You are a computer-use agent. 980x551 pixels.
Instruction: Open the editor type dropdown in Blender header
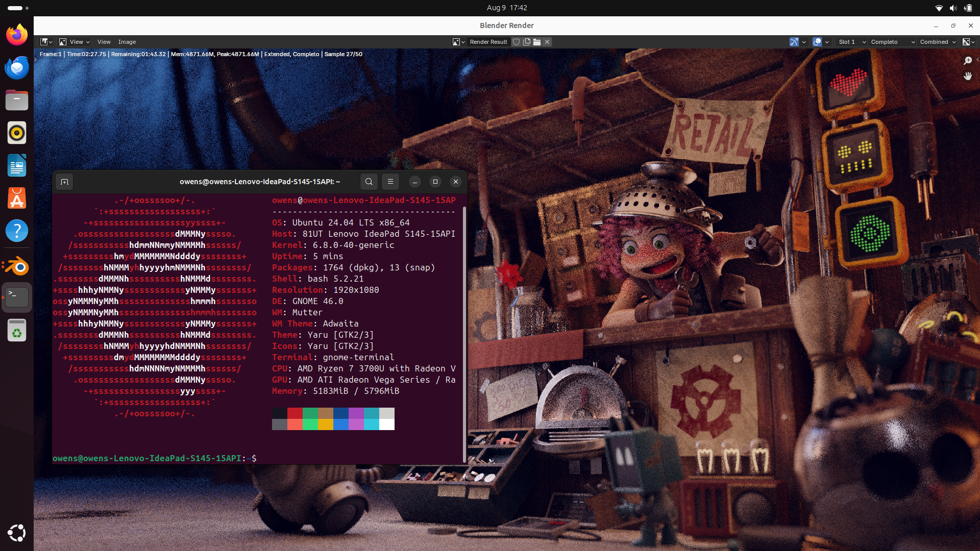point(46,42)
